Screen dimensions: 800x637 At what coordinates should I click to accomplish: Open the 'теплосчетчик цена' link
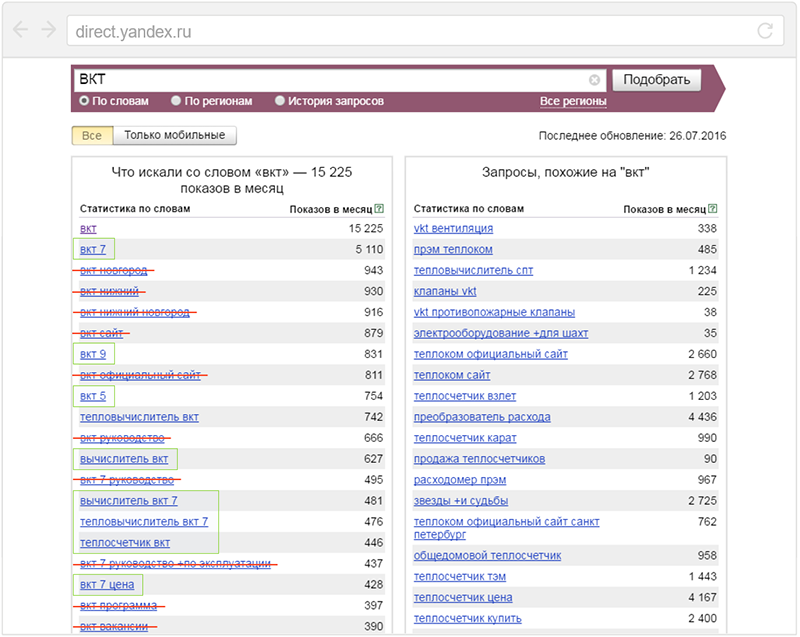click(463, 597)
